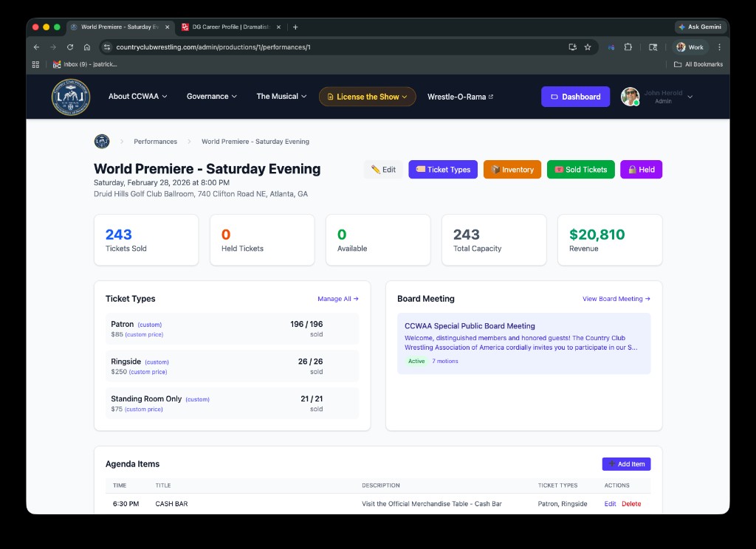
Task: Open the Chrome extensions puzzle icon
Action: tap(628, 46)
